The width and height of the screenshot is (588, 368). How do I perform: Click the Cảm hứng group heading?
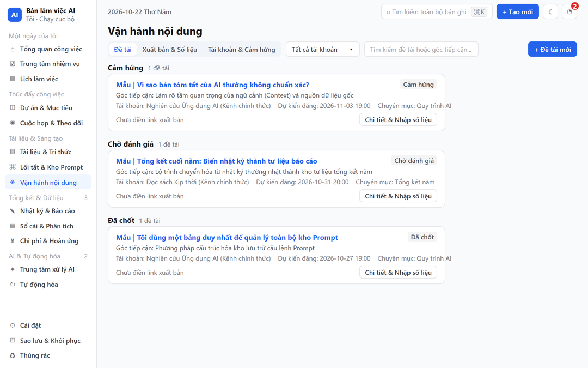click(x=125, y=68)
